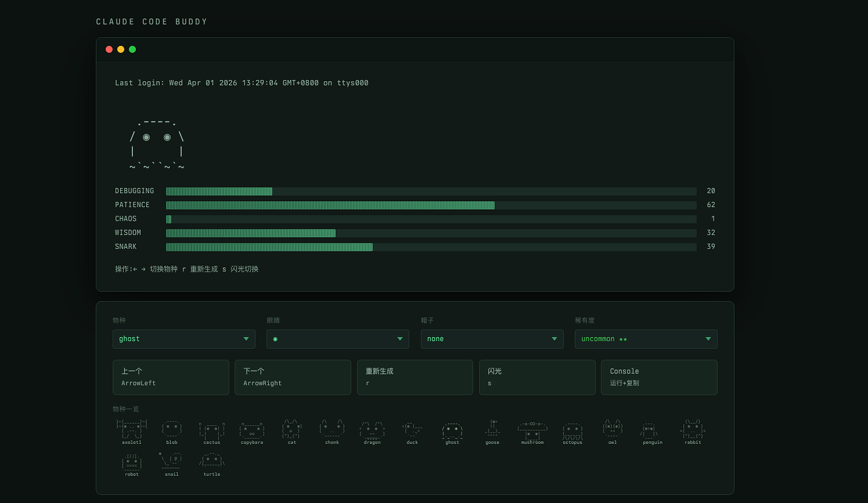Choose the snail species icon
This screenshot has height=503, width=868.
(172, 463)
